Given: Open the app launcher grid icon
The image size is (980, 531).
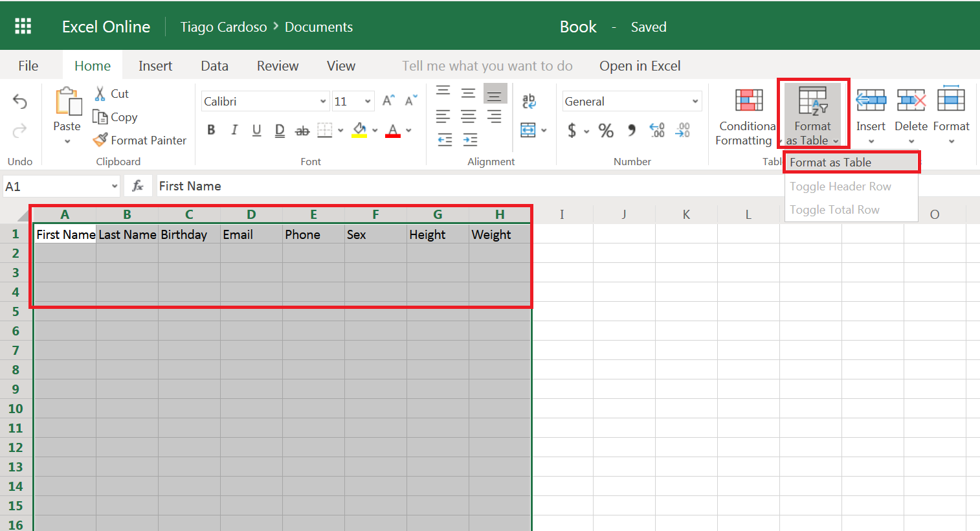Looking at the screenshot, I should 23,27.
